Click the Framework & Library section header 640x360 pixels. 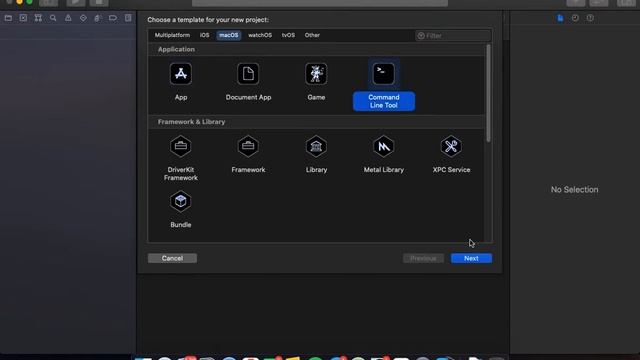click(x=191, y=122)
